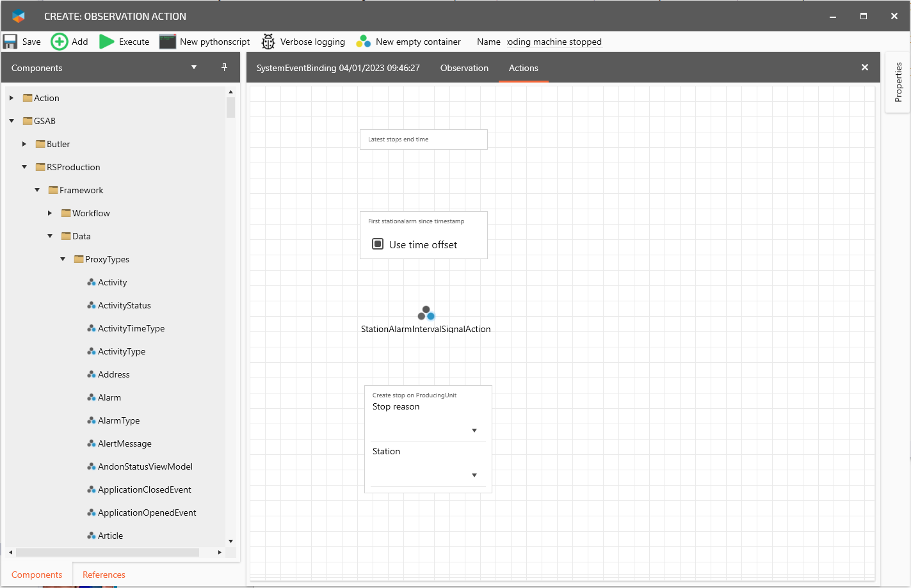This screenshot has height=588, width=911.
Task: Pin the Components panel with pin icon
Action: 224,67
